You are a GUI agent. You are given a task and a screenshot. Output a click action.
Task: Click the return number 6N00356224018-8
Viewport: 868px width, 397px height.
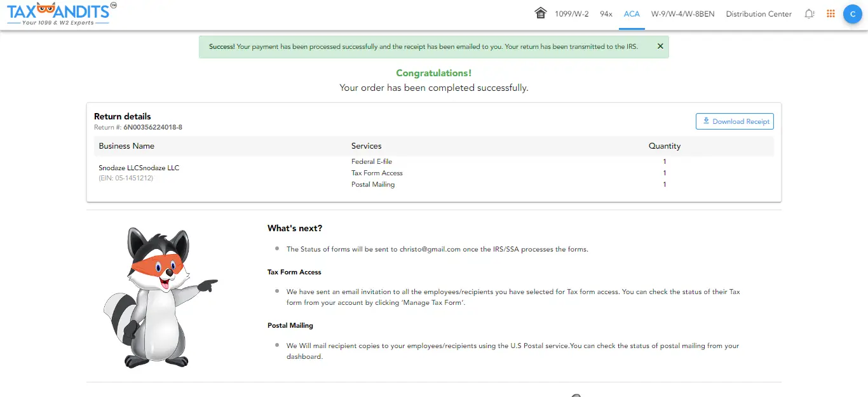coord(153,127)
